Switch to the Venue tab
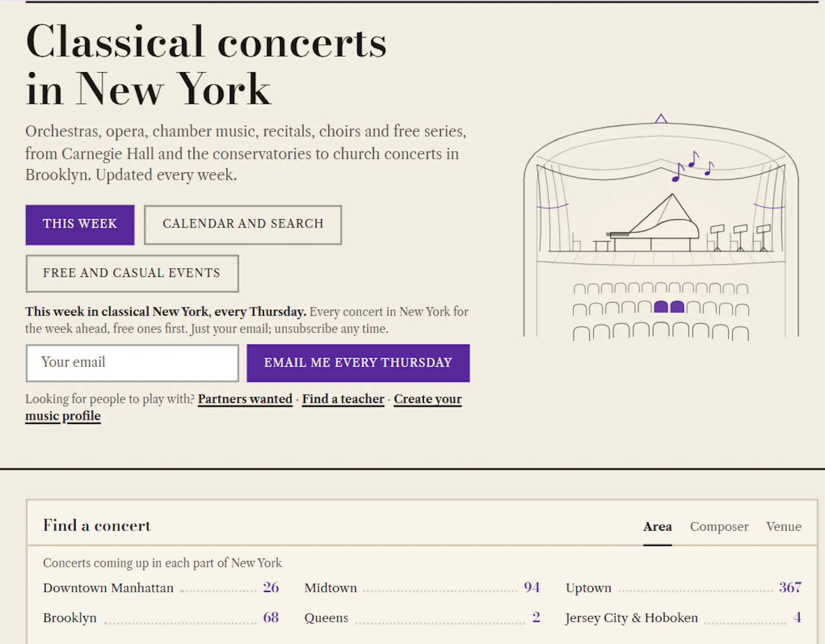 (x=784, y=526)
